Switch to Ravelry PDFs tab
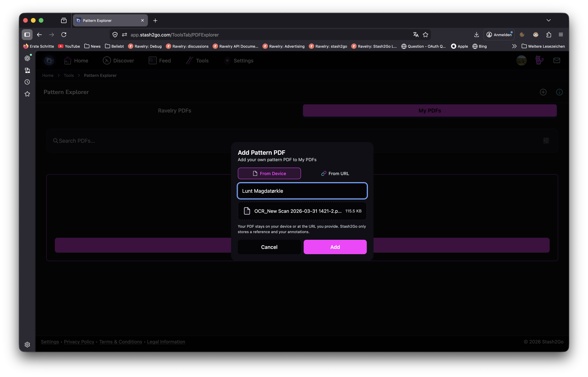The height and width of the screenshot is (377, 588). [175, 111]
